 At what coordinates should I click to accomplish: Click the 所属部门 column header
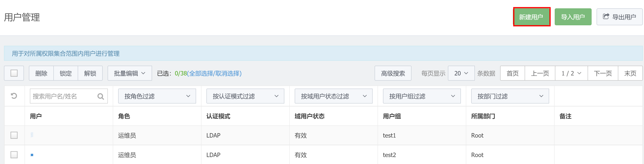pos(483,116)
